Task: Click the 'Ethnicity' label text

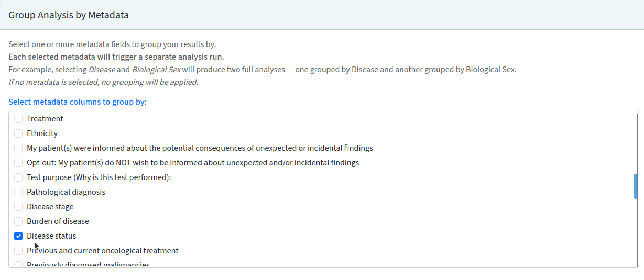Action: (x=42, y=133)
